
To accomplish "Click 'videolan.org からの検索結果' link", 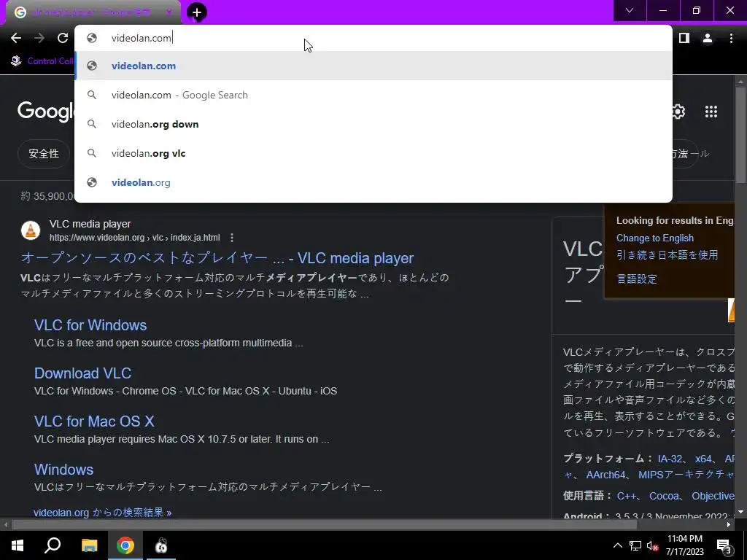I will [x=102, y=513].
